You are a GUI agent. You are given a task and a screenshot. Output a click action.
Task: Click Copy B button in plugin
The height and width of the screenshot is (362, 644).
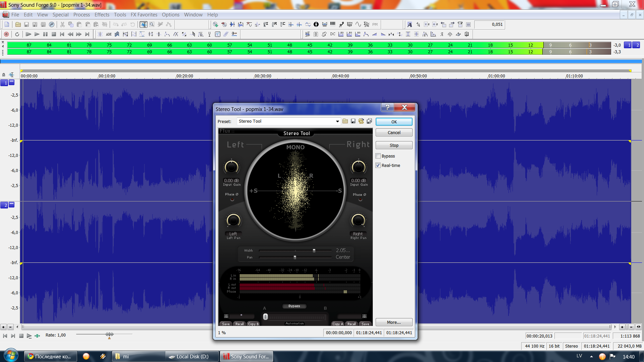tap(253, 324)
